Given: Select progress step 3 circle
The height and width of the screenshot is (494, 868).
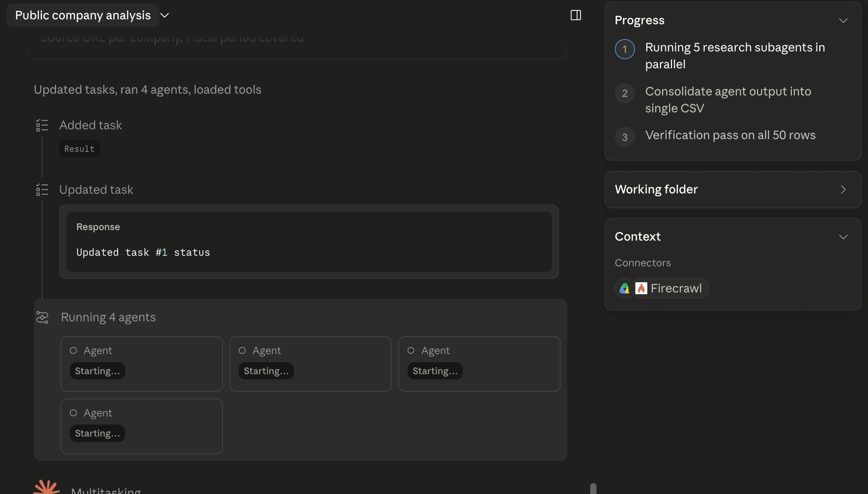Looking at the screenshot, I should pyautogui.click(x=625, y=137).
